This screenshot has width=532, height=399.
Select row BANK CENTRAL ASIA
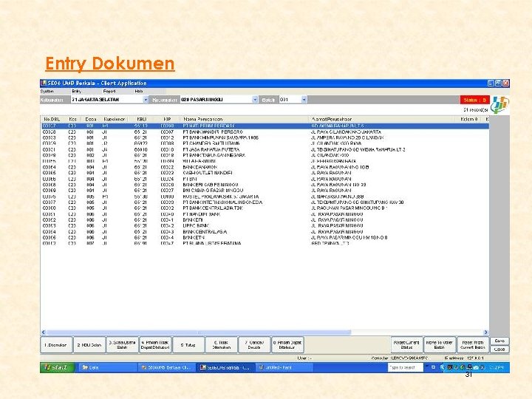click(265, 232)
